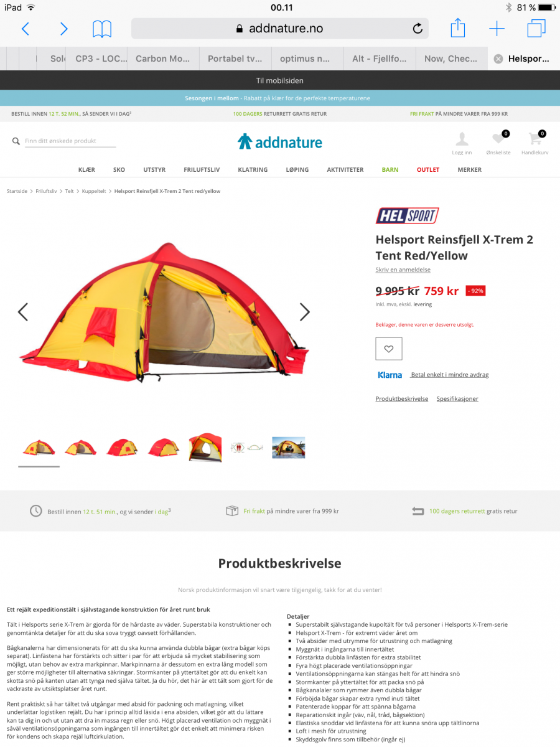This screenshot has height=747, width=560.
Task: Open the FRILUFTSLIV menu category
Action: 203,169
